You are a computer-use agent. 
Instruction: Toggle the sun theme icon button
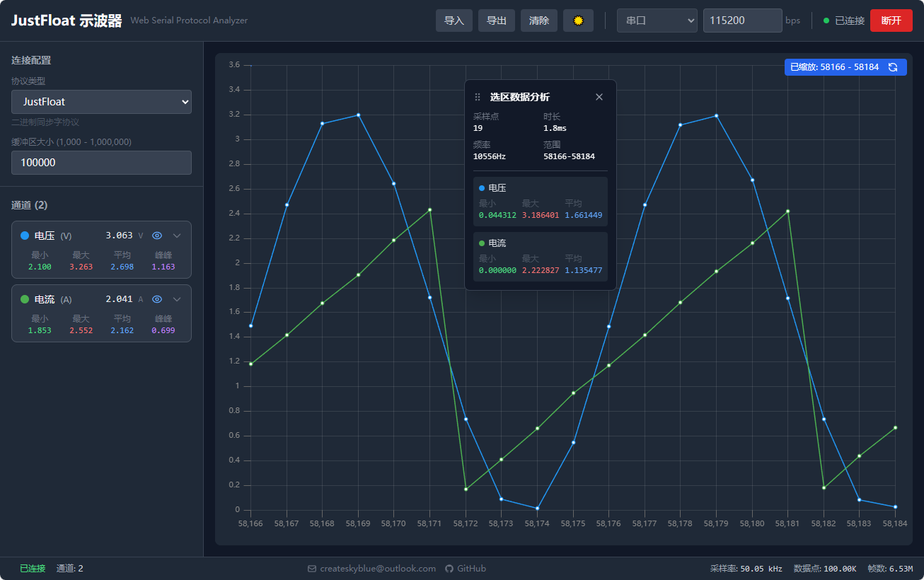pyautogui.click(x=578, y=21)
